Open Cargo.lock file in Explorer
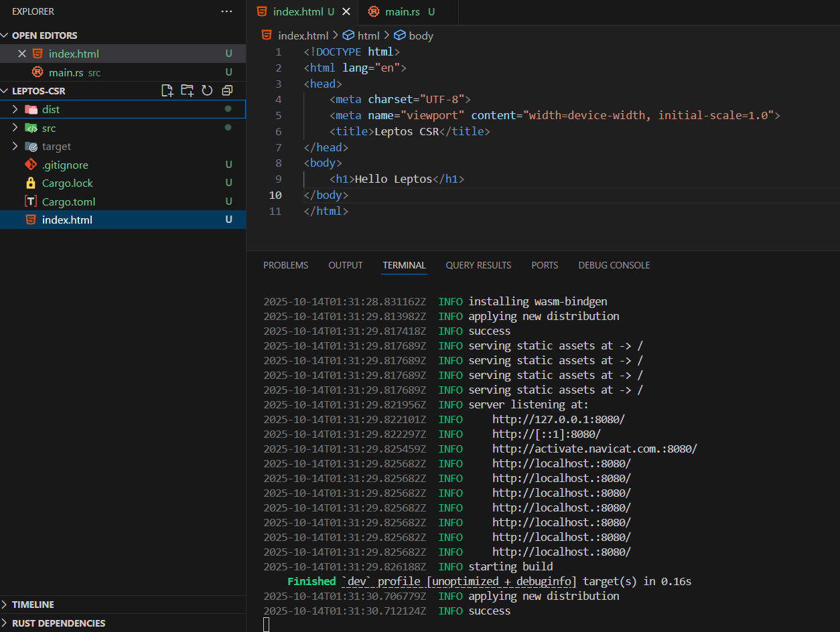The image size is (840, 632). (123, 183)
